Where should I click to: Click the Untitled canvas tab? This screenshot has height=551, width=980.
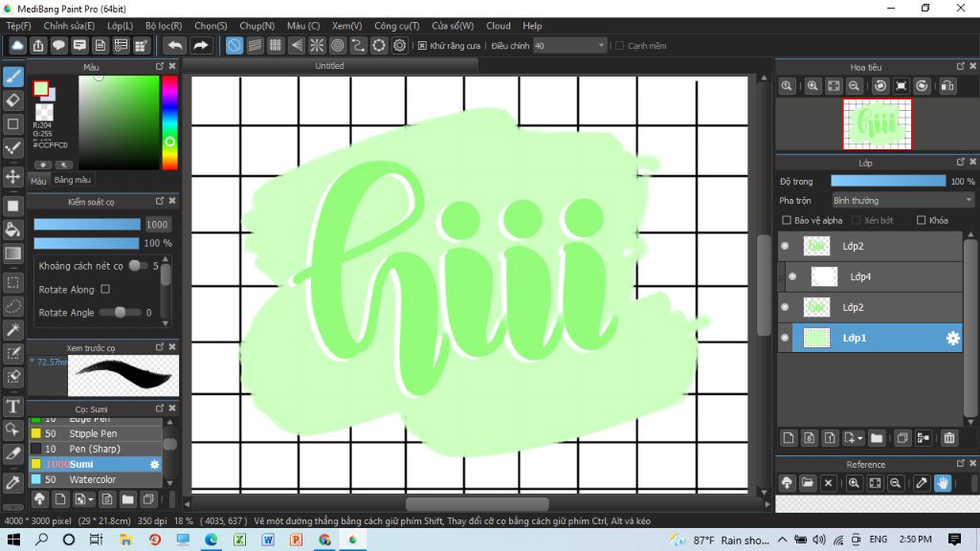click(x=329, y=66)
